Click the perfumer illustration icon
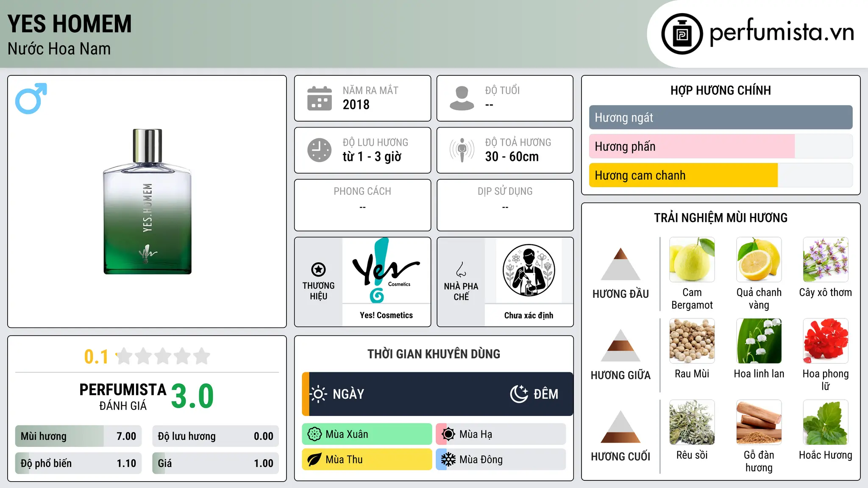This screenshot has width=868, height=488. [x=529, y=270]
